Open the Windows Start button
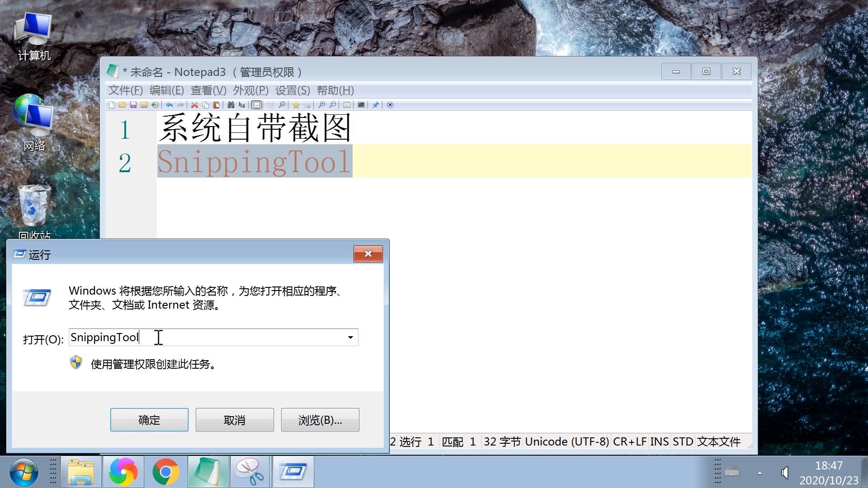 24,472
